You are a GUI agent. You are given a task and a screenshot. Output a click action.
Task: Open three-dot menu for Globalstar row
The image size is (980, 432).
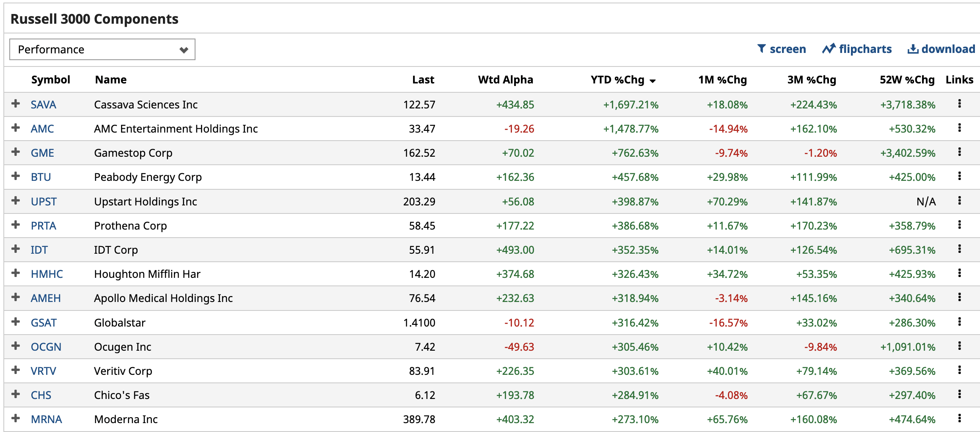(x=959, y=322)
